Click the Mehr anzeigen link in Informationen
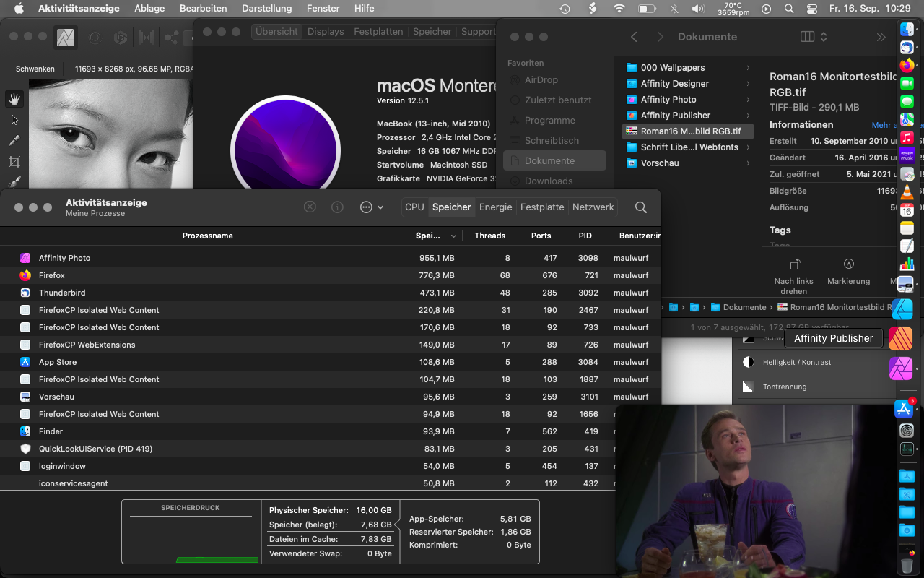The image size is (924, 578). click(x=884, y=125)
